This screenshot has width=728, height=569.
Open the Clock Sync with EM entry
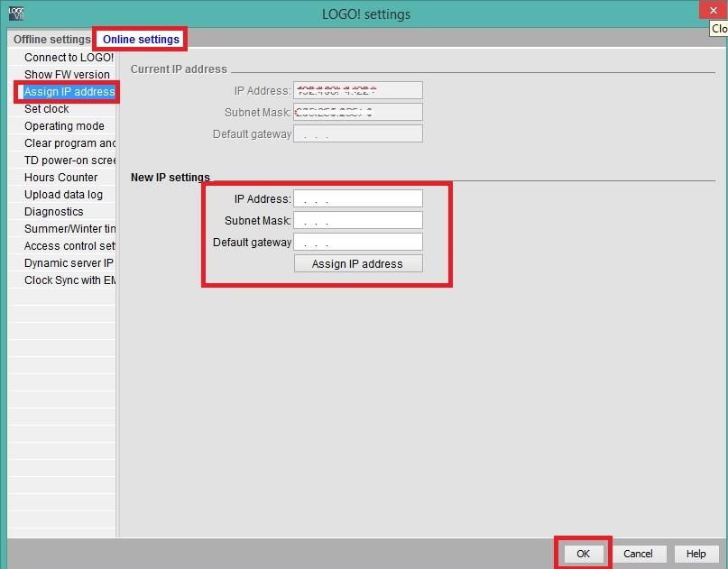click(69, 280)
